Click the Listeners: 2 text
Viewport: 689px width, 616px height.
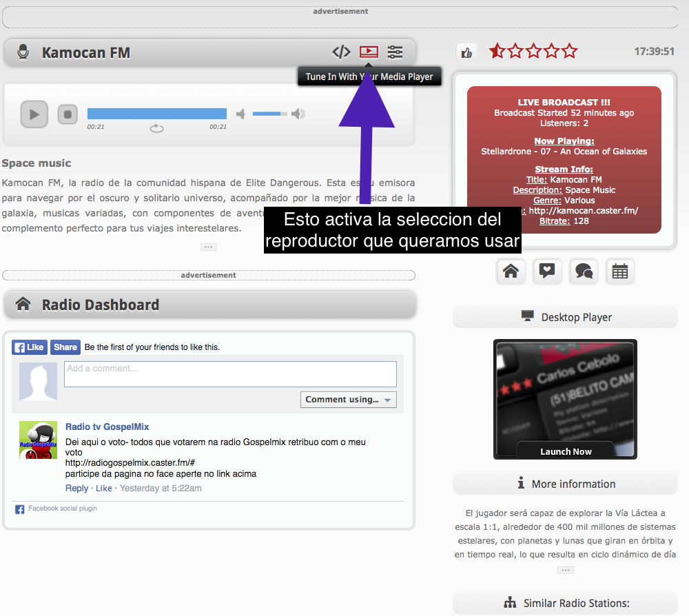tap(564, 123)
